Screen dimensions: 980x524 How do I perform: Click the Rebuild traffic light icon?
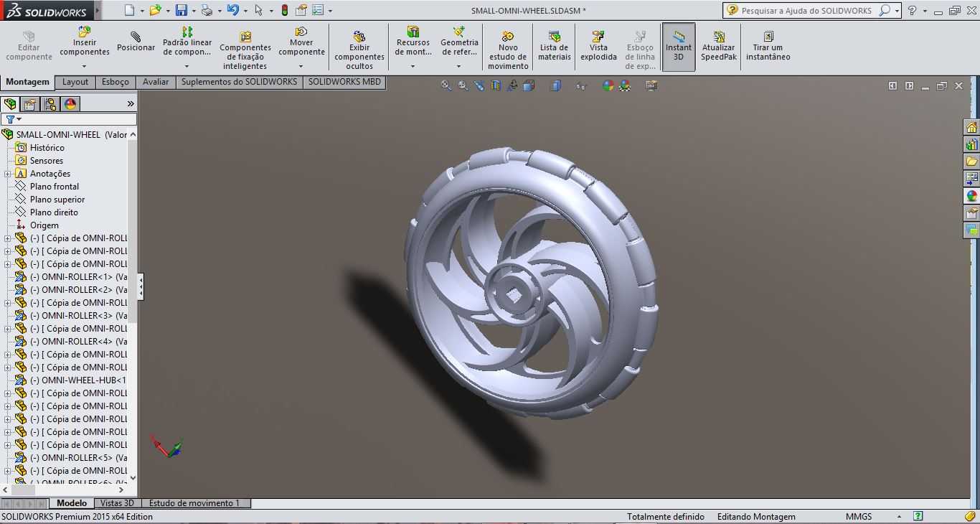tap(285, 11)
